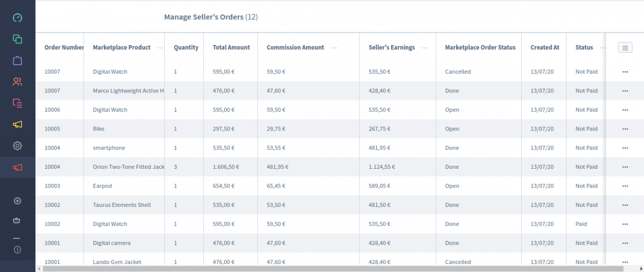Select the red Marketplace megaphone sidebar icon

(18, 168)
